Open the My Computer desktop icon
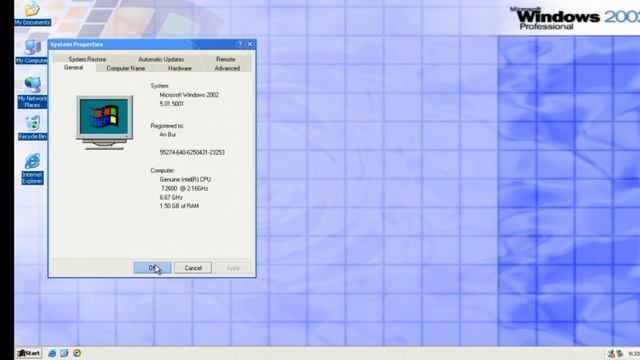The height and width of the screenshot is (360, 640). tap(32, 52)
